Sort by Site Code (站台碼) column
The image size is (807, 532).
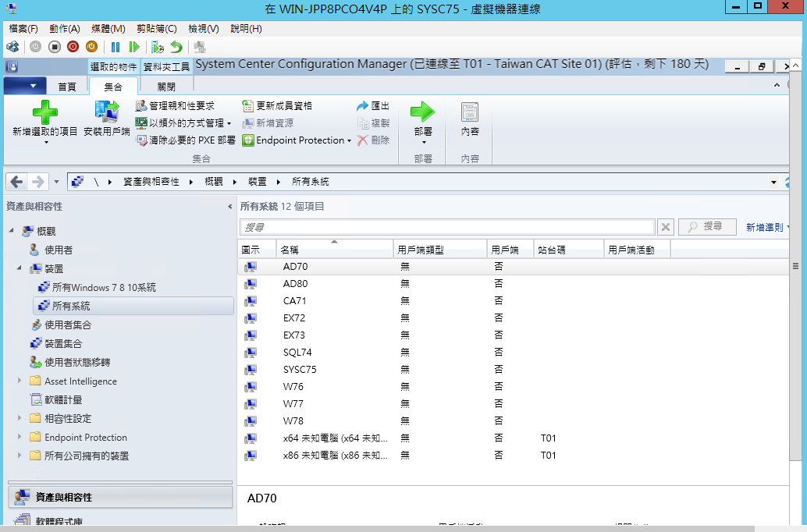[x=568, y=250]
